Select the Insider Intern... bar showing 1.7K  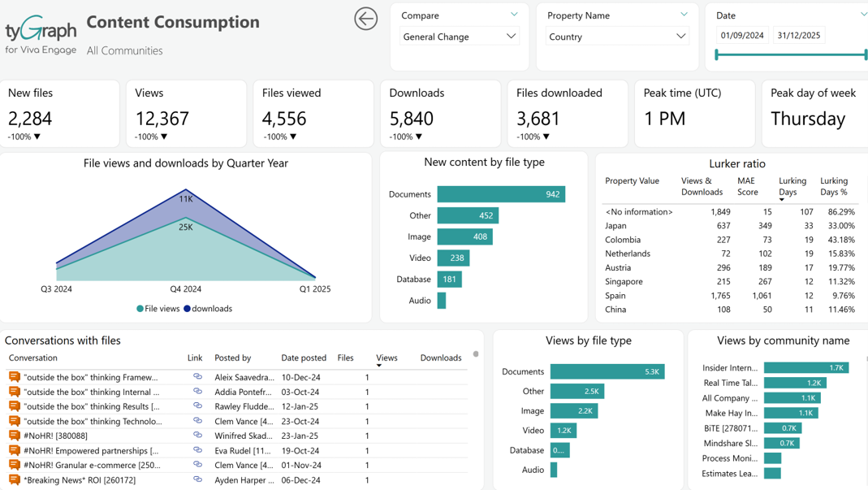point(806,367)
